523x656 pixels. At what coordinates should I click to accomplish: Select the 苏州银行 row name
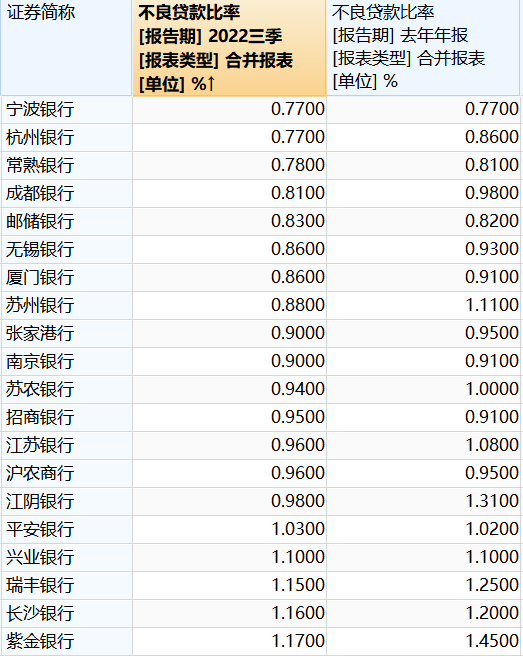[x=40, y=306]
